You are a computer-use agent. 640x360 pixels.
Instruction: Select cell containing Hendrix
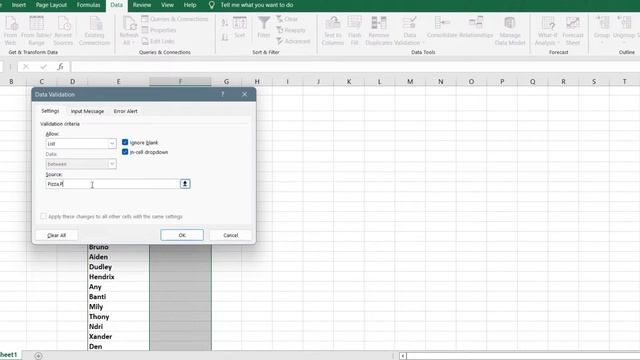(118, 277)
